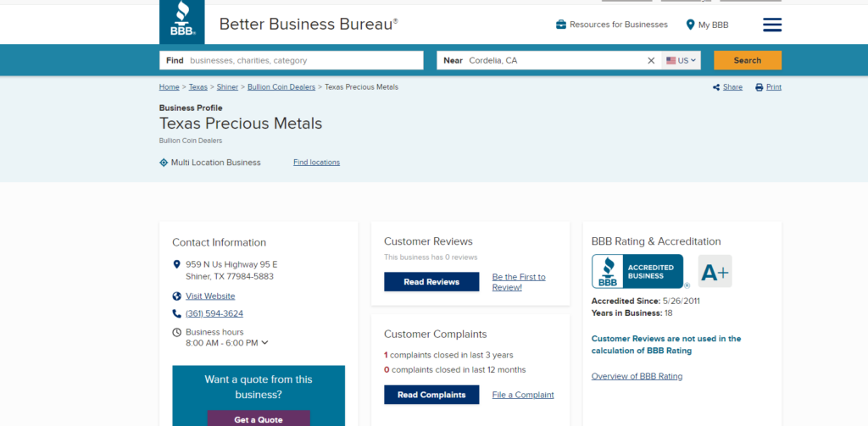Click the Multi Location Business target icon
The height and width of the screenshot is (426, 868).
coord(164,163)
